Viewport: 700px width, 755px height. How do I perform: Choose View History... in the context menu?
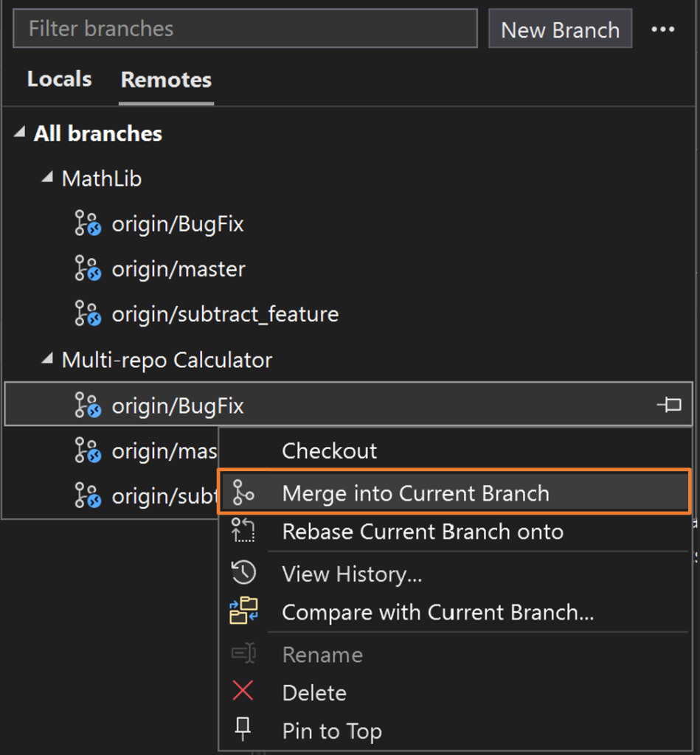tap(352, 574)
